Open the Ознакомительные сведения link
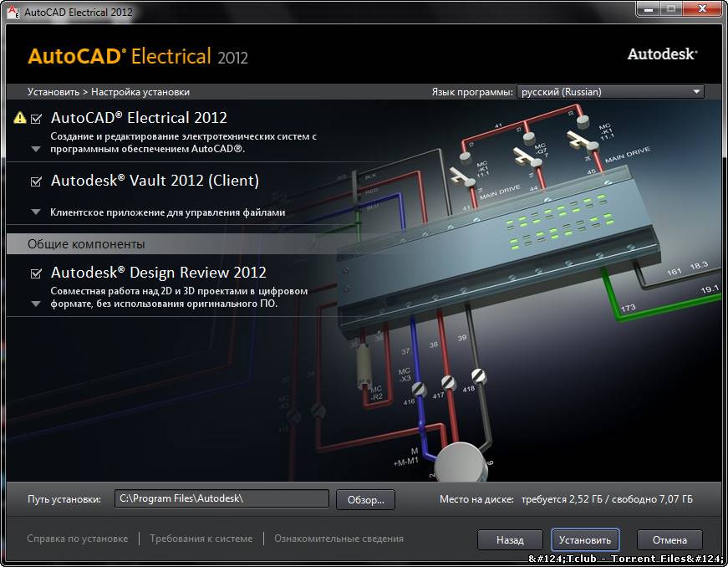The image size is (728, 567). point(339,539)
